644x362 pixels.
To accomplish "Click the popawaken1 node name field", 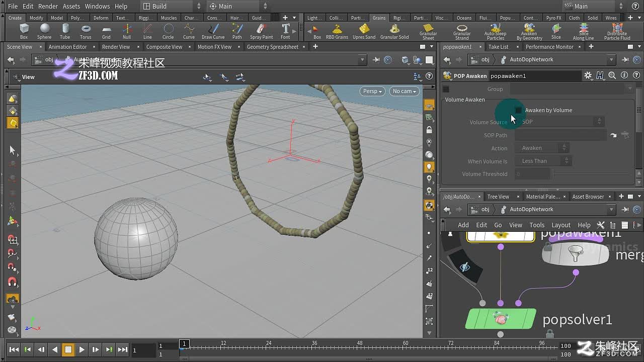I will [535, 76].
